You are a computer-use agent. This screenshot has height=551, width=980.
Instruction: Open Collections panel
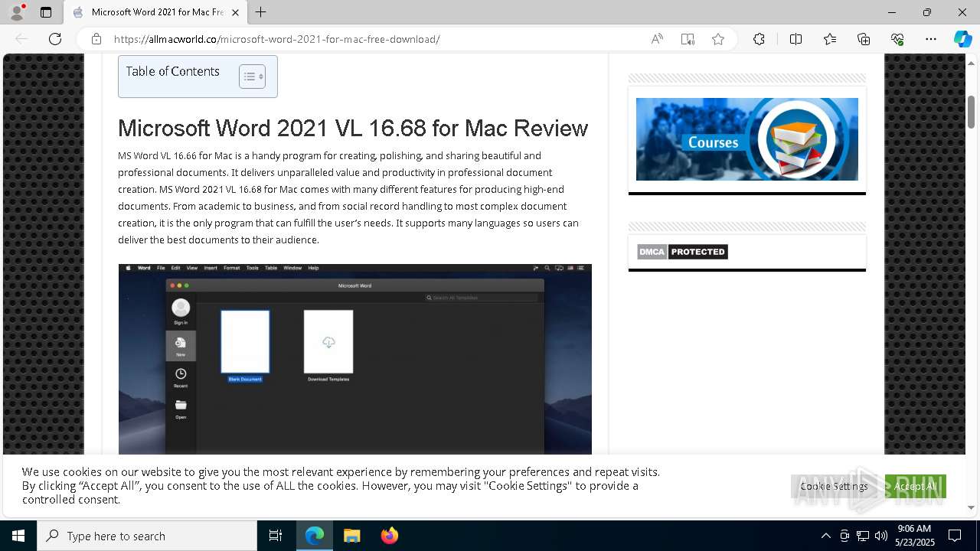tap(864, 39)
